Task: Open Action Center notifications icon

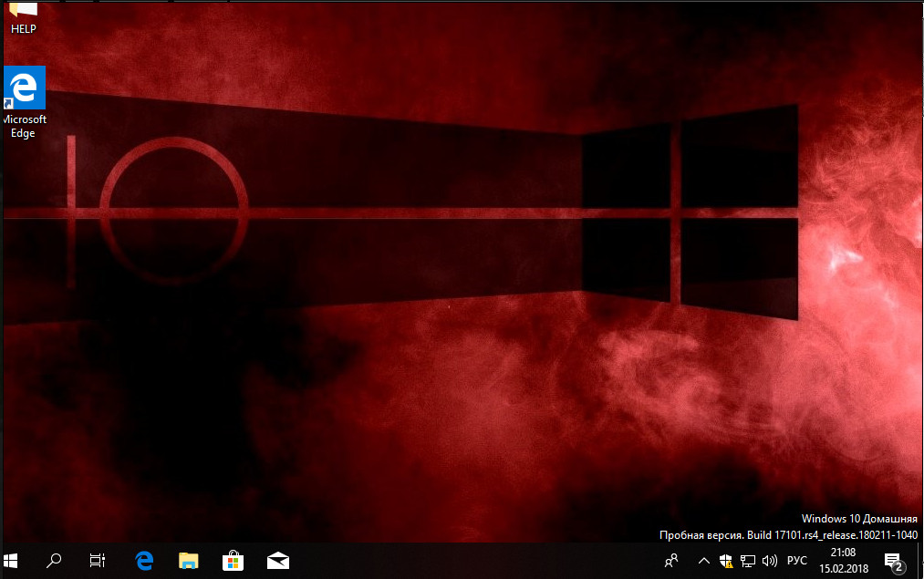Action: click(x=895, y=562)
